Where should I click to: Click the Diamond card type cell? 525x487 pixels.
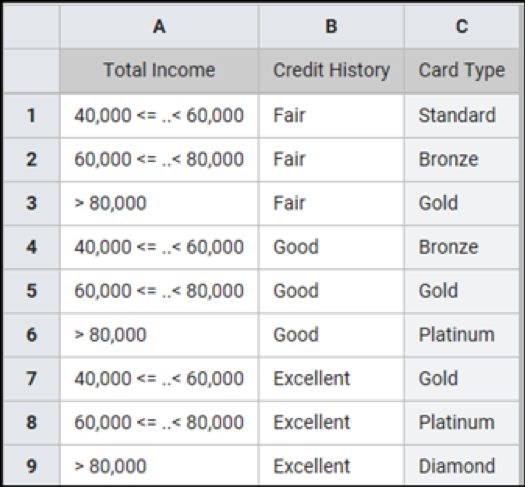[462, 466]
